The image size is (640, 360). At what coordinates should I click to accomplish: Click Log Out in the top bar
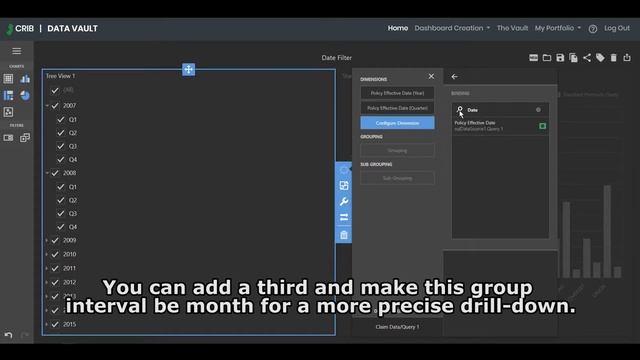617,28
